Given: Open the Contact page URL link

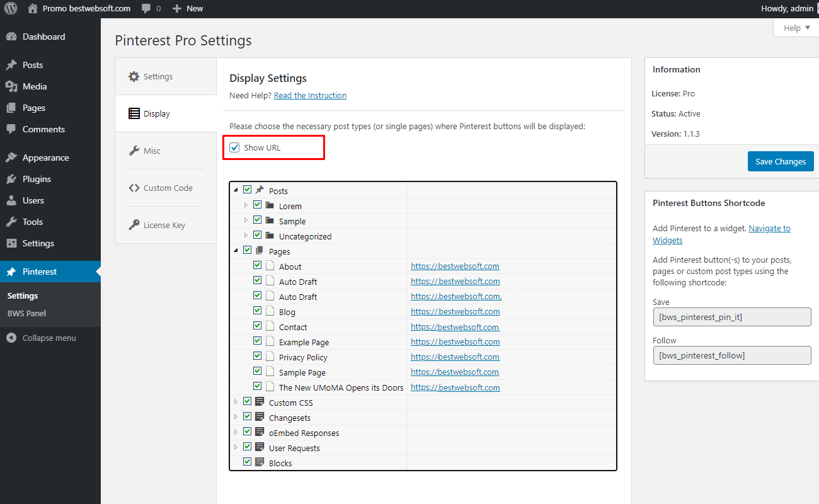Looking at the screenshot, I should (x=455, y=327).
